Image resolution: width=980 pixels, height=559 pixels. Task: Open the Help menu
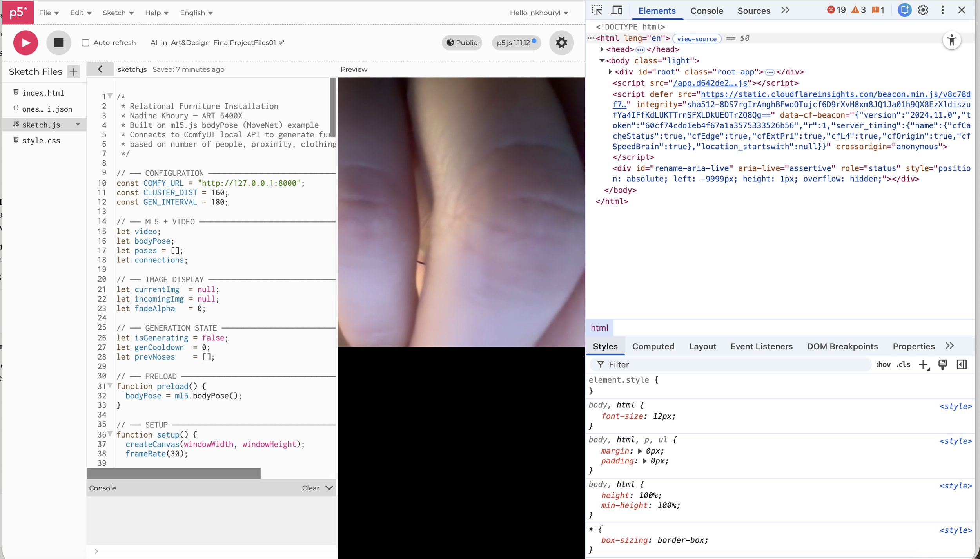(156, 13)
